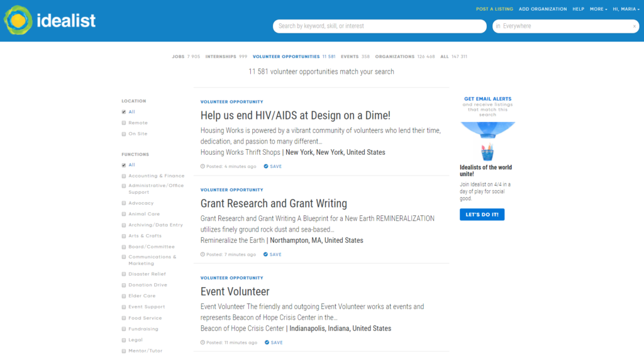Check the Mentor/Tutor filter
The width and height of the screenshot is (644, 355).
pos(124,351)
